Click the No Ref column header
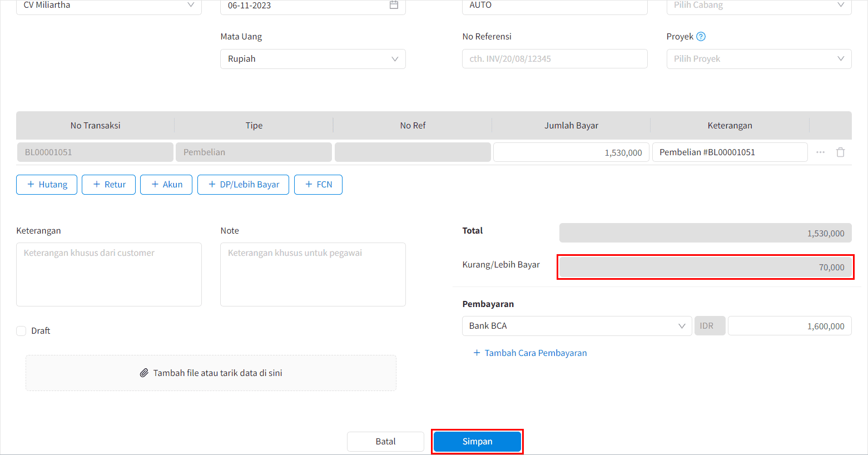The height and width of the screenshot is (455, 868). point(413,126)
